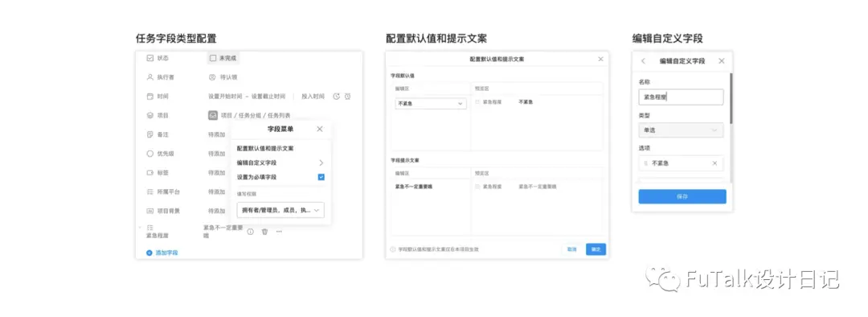This screenshot has width=868, height=317.
Task: Close the 字段菜单 popup
Action: (319, 129)
